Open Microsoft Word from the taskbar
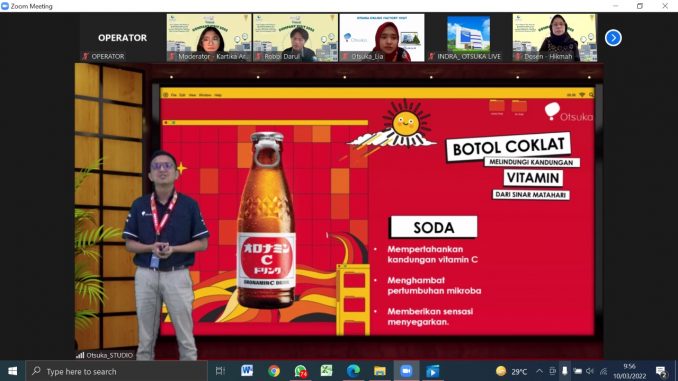 coord(247,371)
